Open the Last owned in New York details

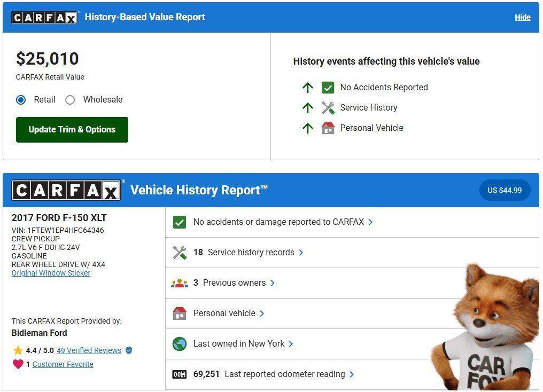[241, 343]
